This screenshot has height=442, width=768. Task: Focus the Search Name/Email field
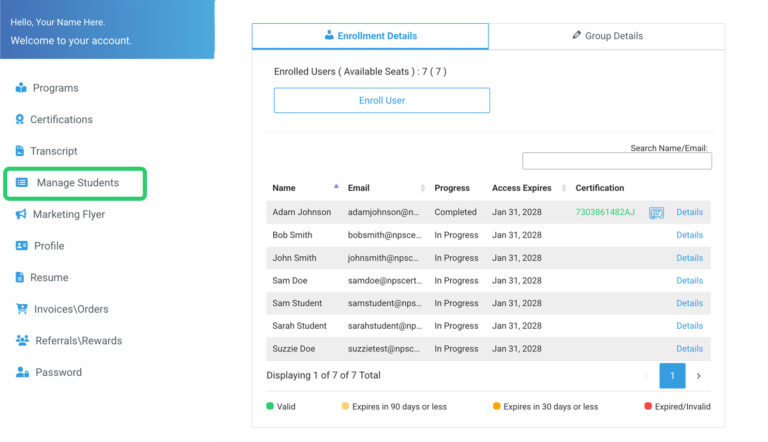coord(617,161)
